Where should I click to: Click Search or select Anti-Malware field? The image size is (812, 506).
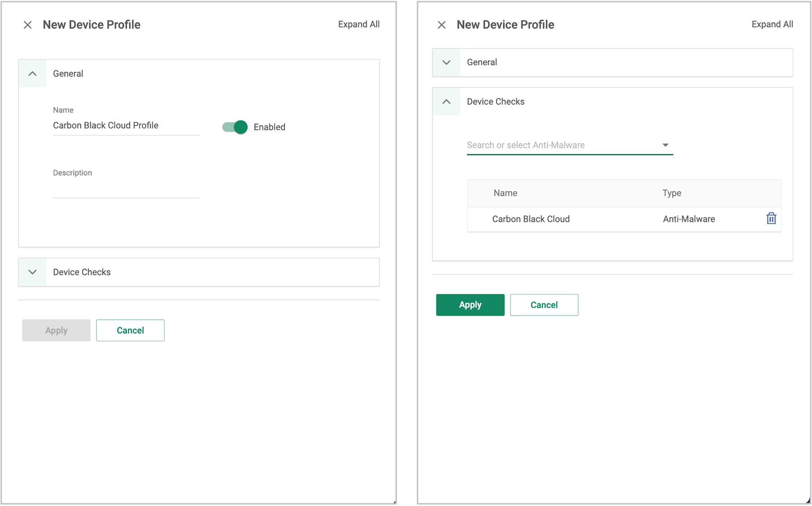point(570,145)
